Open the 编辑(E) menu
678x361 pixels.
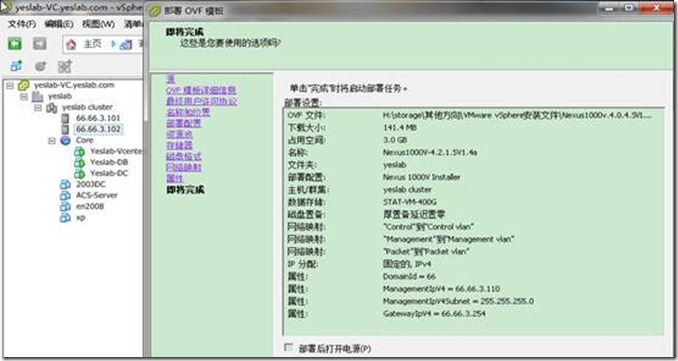click(x=59, y=24)
